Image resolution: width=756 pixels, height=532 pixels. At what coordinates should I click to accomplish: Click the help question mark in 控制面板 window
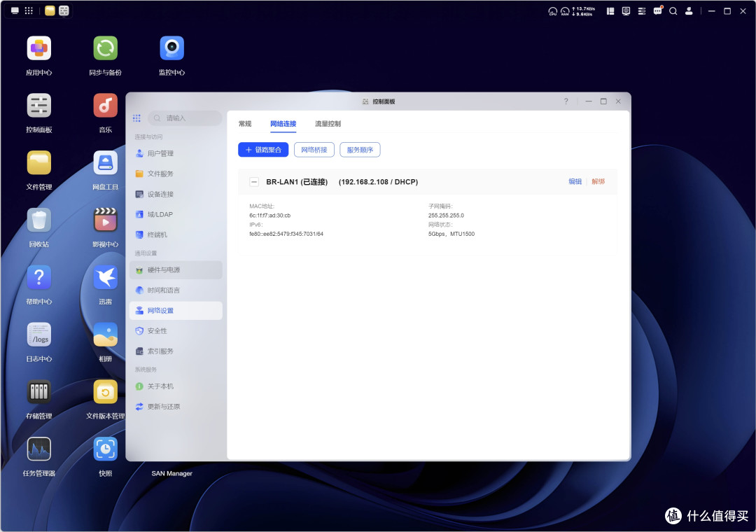[566, 101]
